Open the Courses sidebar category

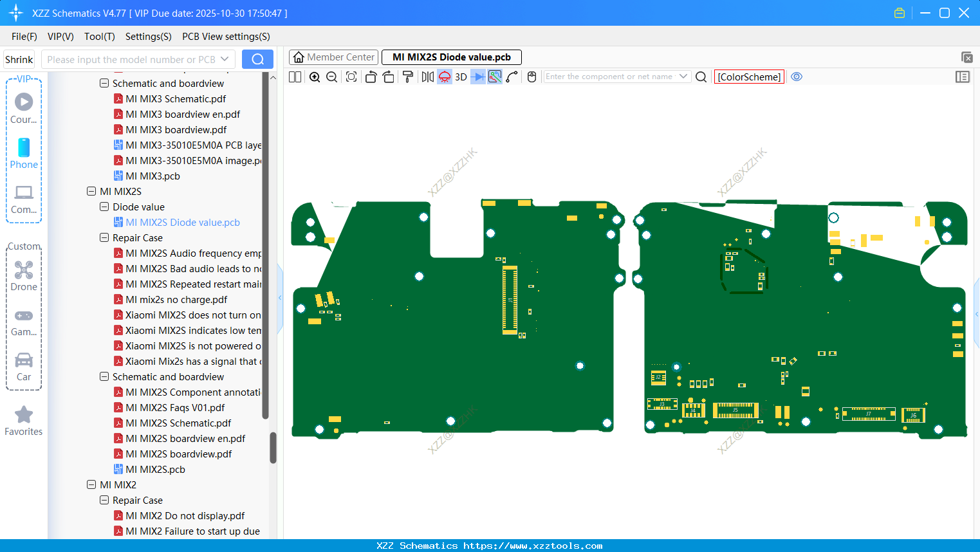tap(24, 108)
